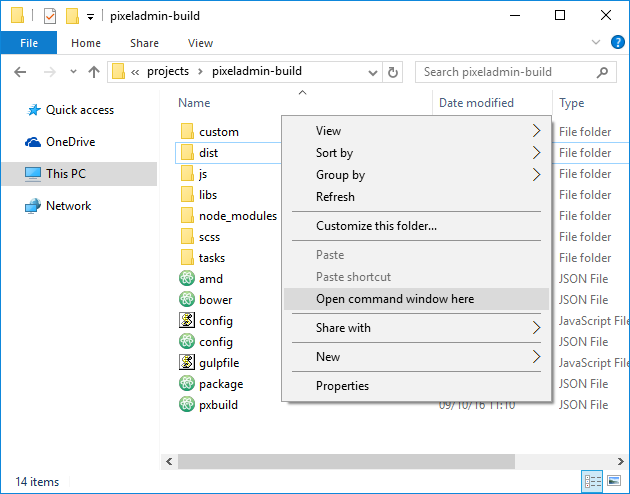This screenshot has height=494, width=630.
Task: Select Properties from the context menu
Action: pyautogui.click(x=342, y=386)
